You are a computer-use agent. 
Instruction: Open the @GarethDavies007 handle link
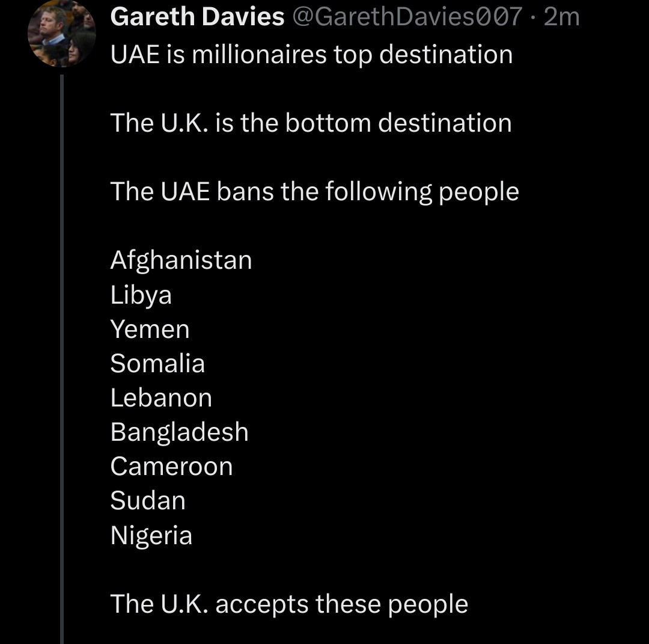click(407, 17)
